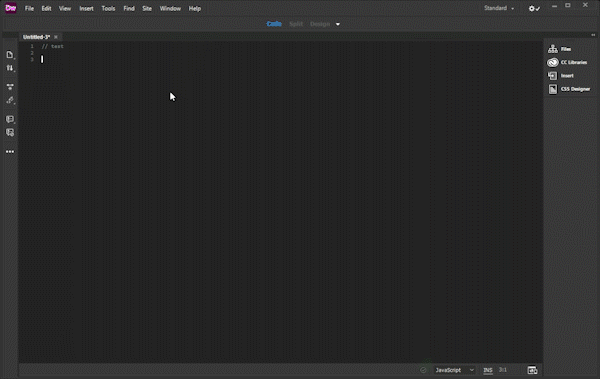The height and width of the screenshot is (379, 600).
Task: Open the Find menu
Action: click(x=129, y=8)
